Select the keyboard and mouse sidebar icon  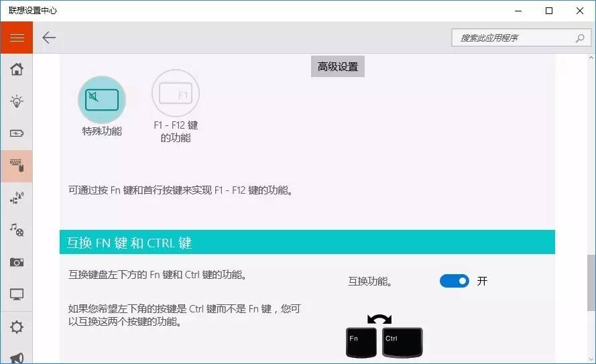16,166
